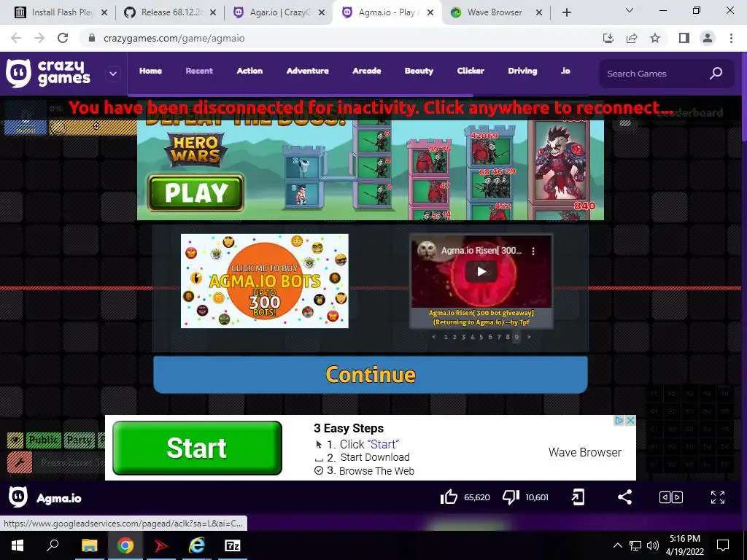
Task: Open File Explorer from taskbar
Action: [x=89, y=545]
